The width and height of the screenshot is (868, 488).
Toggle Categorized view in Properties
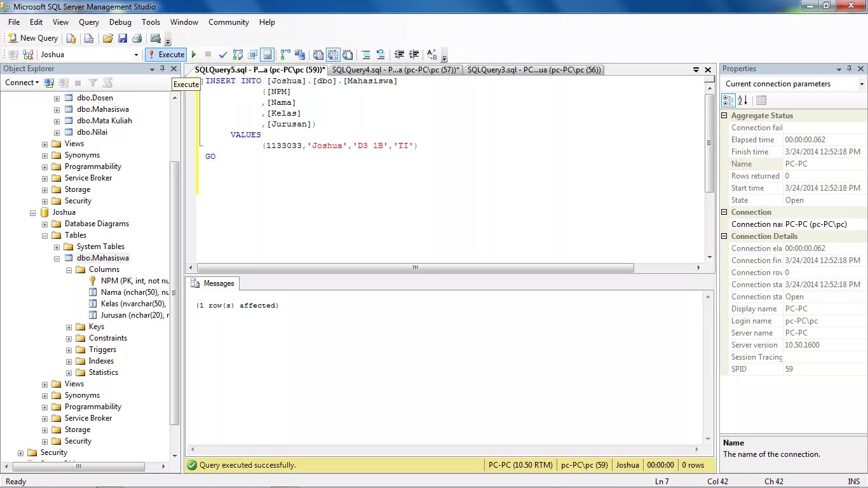click(729, 100)
